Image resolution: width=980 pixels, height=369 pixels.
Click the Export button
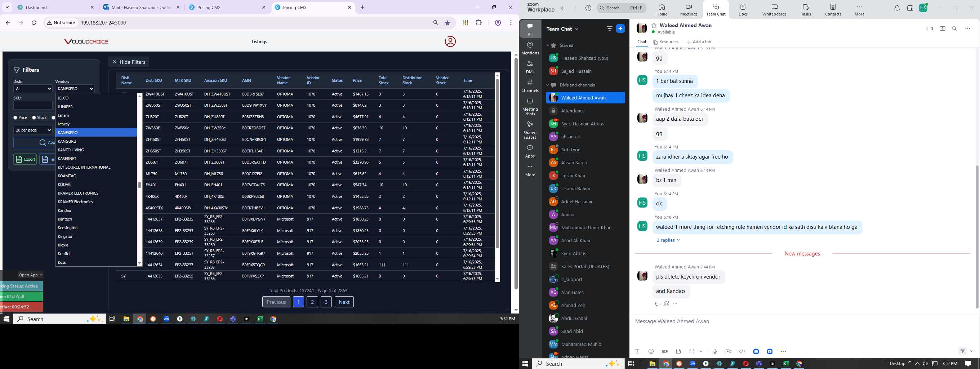coord(25,159)
